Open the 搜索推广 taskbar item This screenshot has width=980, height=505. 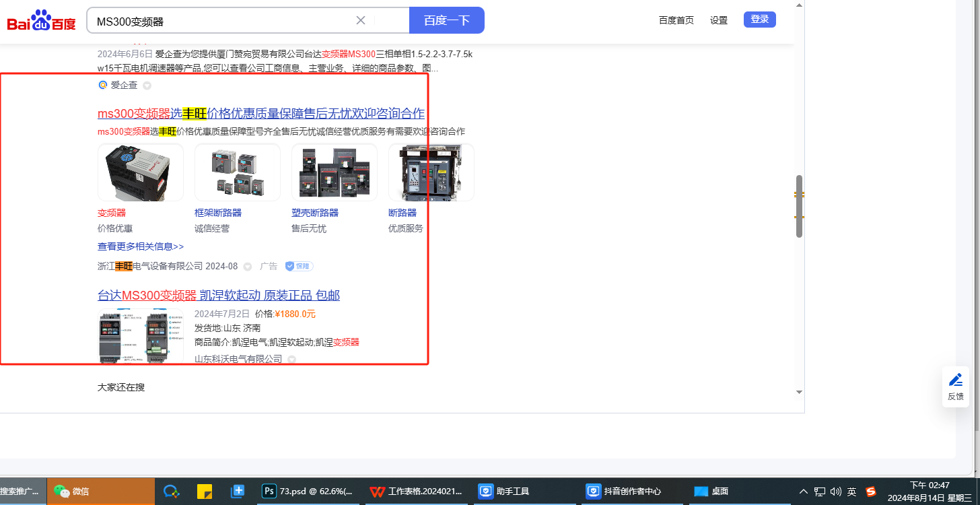[x=23, y=492]
